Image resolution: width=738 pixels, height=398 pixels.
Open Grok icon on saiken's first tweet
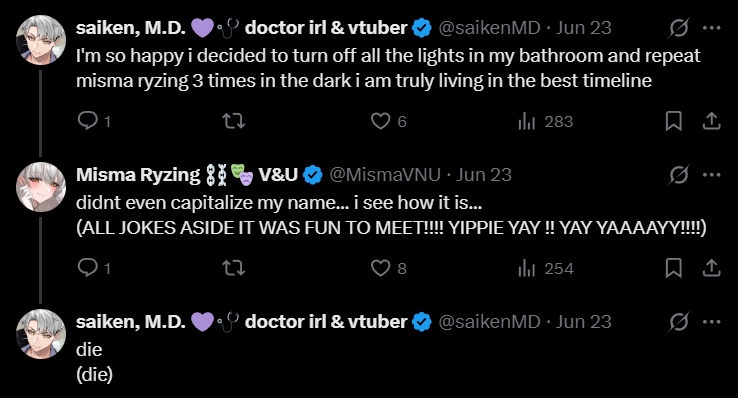(679, 28)
